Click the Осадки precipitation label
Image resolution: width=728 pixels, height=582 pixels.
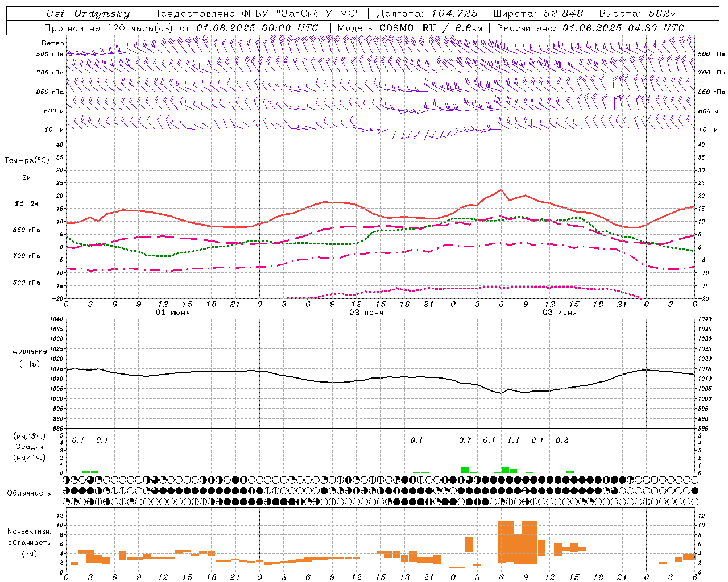(30, 447)
